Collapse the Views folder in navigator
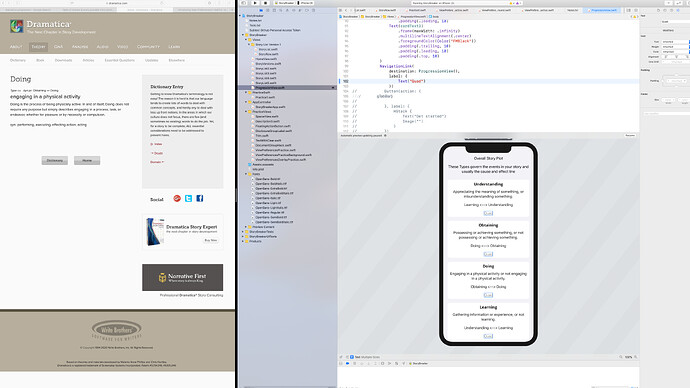The width and height of the screenshot is (690, 388). pos(246,40)
